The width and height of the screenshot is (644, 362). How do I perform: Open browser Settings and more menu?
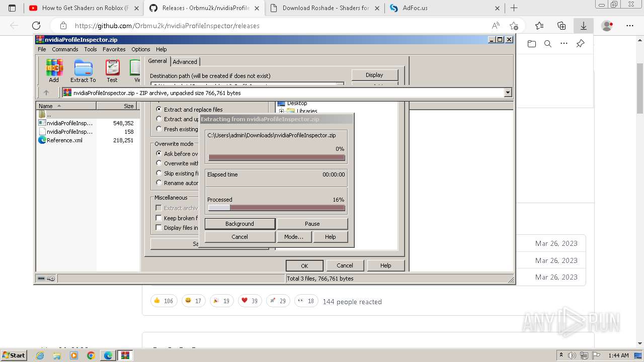[629, 26]
